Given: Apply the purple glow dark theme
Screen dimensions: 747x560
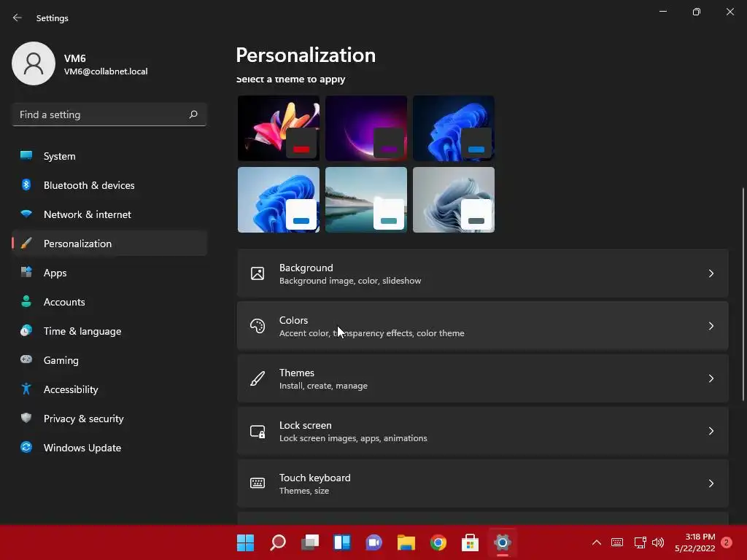Looking at the screenshot, I should 366,128.
